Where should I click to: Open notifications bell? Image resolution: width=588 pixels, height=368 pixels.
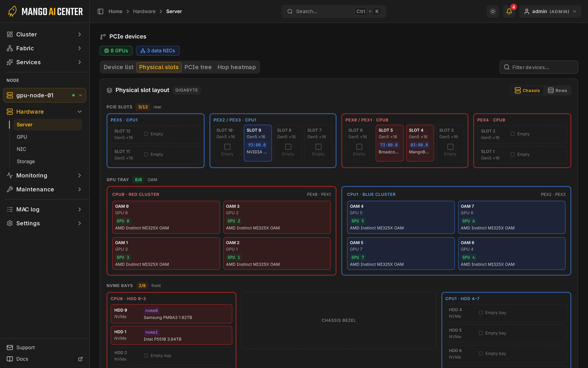[509, 11]
